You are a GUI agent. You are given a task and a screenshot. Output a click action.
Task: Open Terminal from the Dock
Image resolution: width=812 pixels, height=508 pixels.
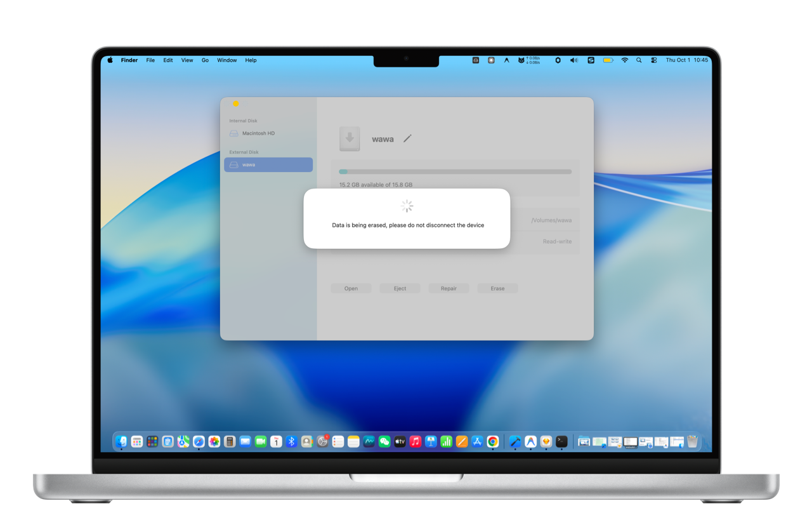(x=561, y=441)
